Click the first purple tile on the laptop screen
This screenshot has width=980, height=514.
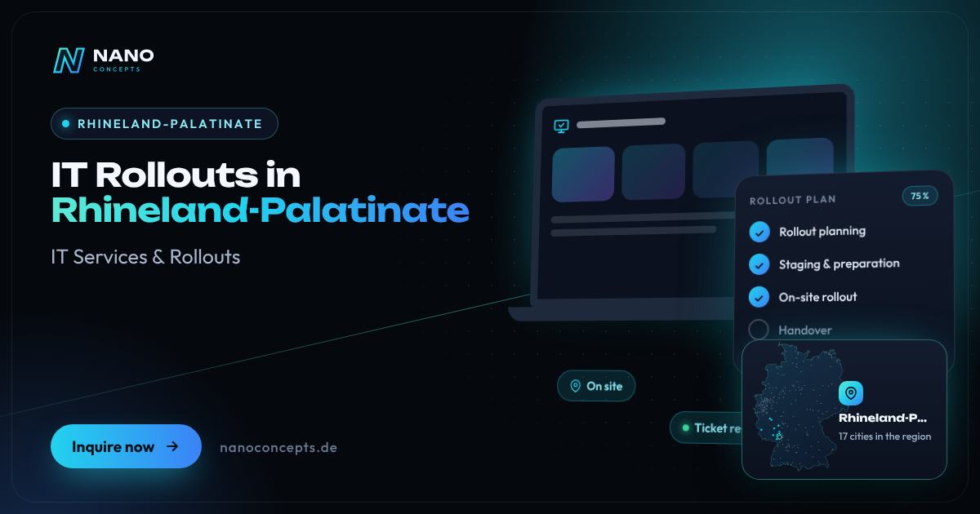pyautogui.click(x=583, y=174)
